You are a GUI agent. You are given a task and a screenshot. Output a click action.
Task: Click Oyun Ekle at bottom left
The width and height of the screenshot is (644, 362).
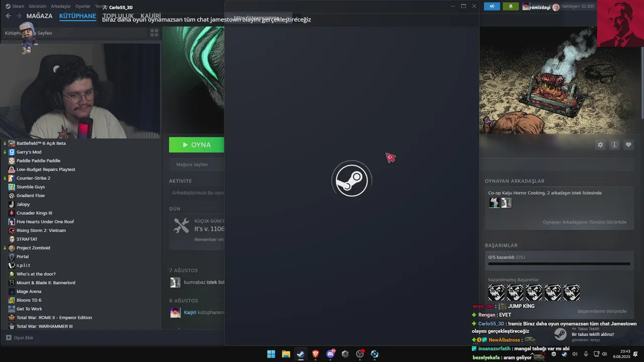20,338
